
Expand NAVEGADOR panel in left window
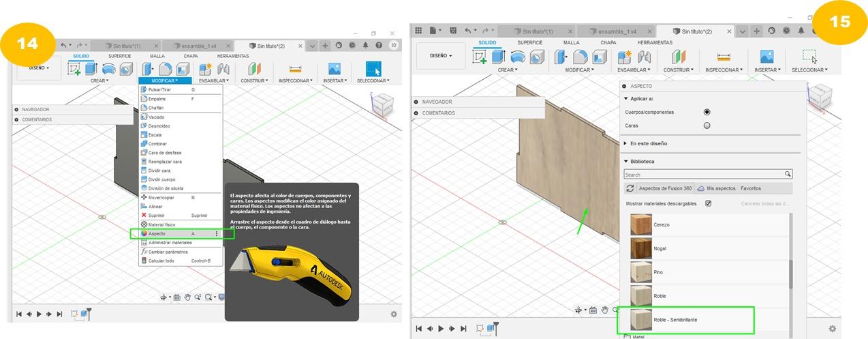coord(16,109)
